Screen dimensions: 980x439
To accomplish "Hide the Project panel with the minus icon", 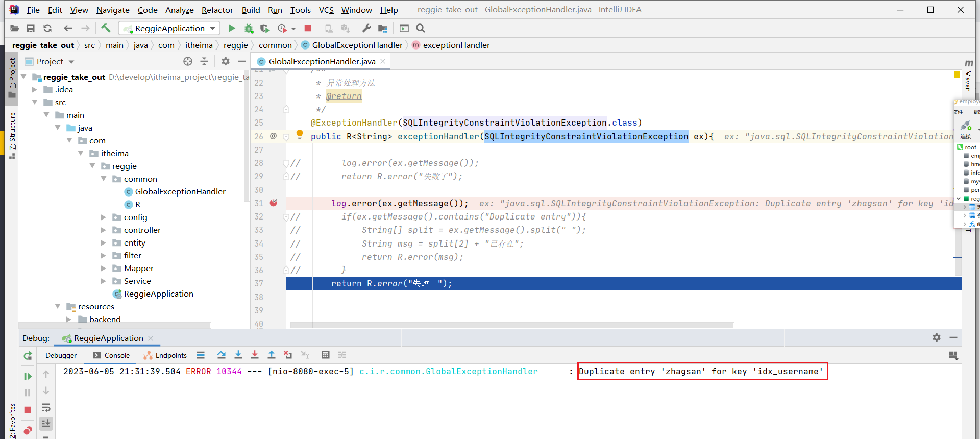I will 242,61.
